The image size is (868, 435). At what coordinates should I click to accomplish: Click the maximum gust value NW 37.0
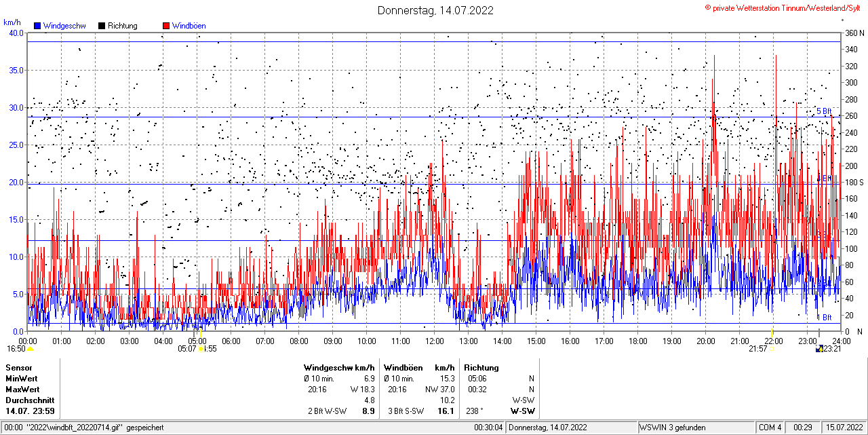440,390
